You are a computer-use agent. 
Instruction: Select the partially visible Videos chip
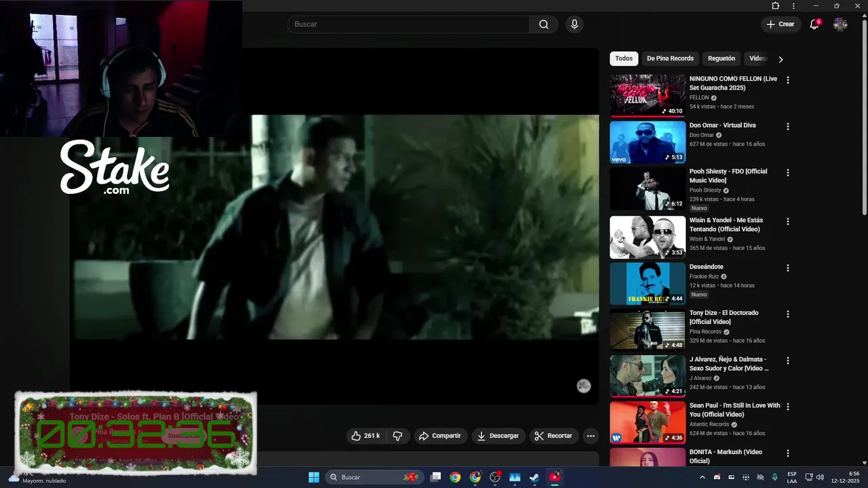[757, 58]
